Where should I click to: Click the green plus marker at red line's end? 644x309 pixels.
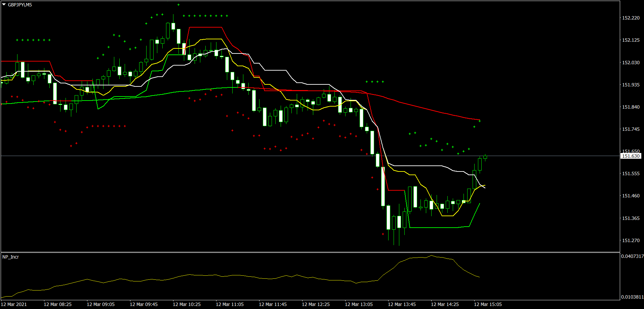point(480,121)
